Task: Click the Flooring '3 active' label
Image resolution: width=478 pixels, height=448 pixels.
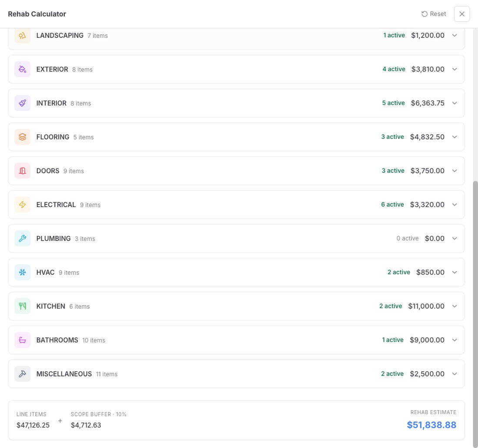Action: coord(392,137)
